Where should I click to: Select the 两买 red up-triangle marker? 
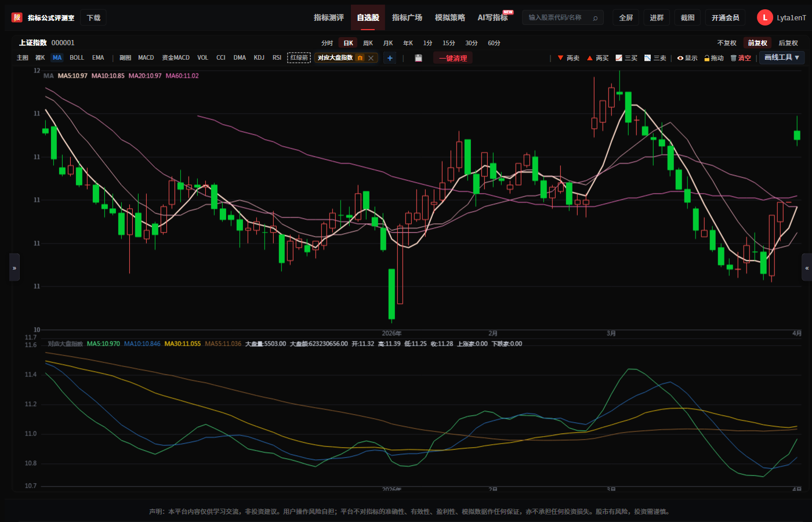pyautogui.click(x=590, y=58)
